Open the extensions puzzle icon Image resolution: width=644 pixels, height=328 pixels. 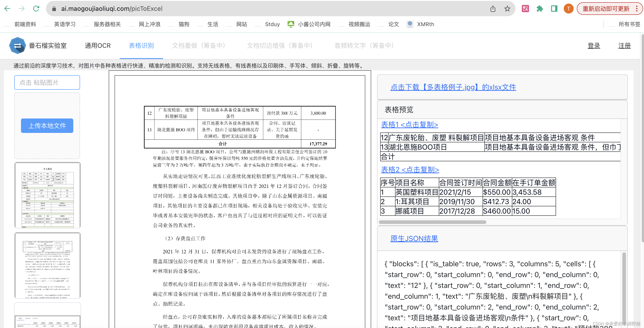tap(540, 9)
